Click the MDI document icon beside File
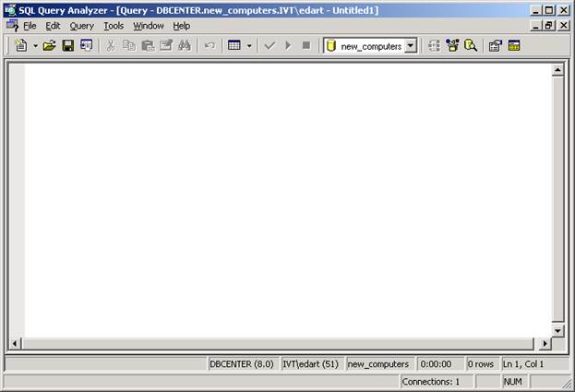Screen dimensions: 575x392 click(x=12, y=26)
